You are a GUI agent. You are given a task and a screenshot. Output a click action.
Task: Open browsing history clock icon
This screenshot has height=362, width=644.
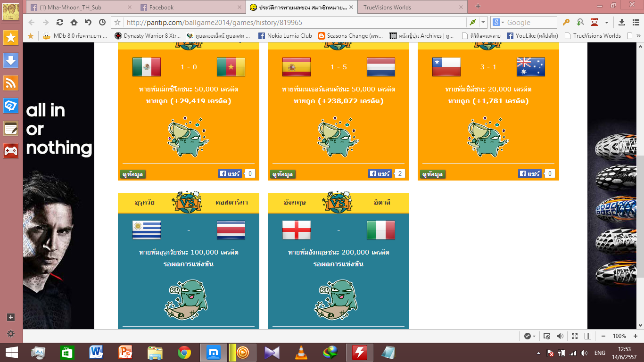102,22
